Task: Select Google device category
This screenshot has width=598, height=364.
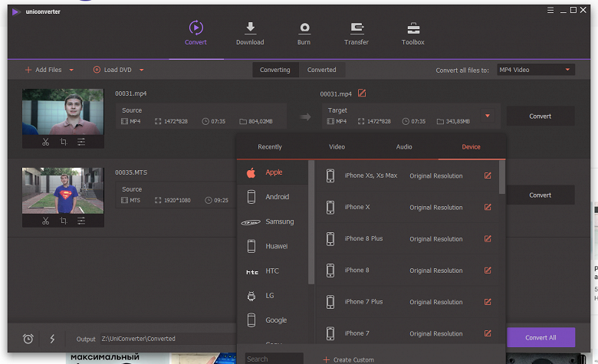Action: click(x=272, y=320)
